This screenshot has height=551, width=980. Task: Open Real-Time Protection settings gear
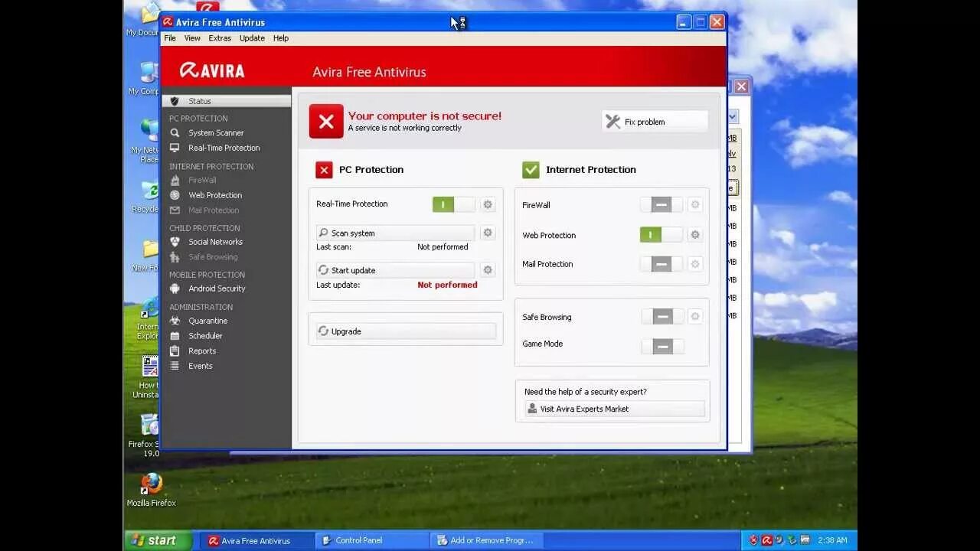click(x=488, y=204)
